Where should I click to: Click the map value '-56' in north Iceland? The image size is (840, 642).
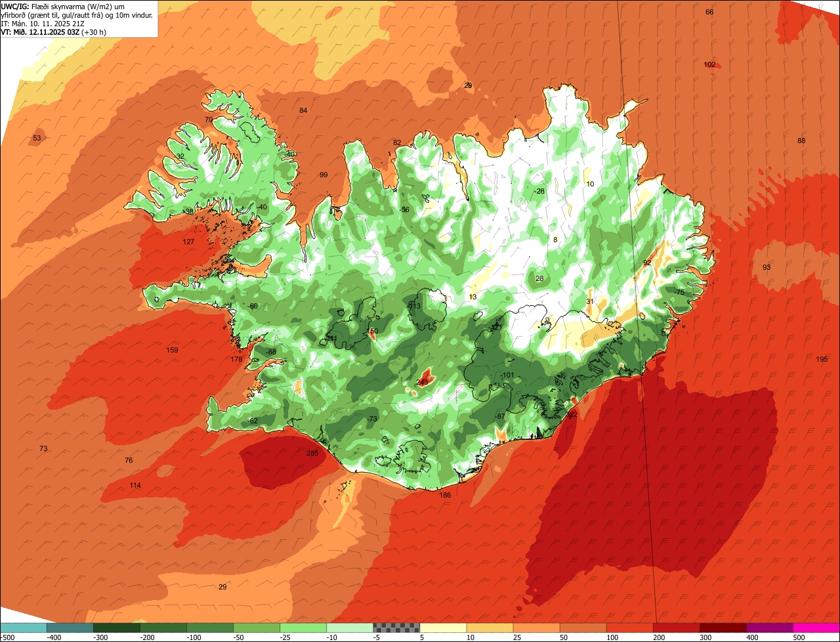point(404,209)
